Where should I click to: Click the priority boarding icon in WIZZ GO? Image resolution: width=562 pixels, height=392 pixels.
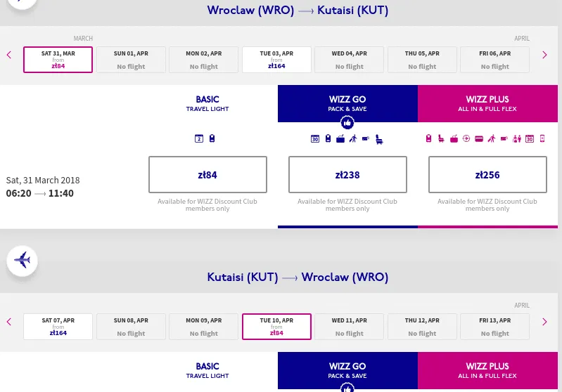click(353, 139)
